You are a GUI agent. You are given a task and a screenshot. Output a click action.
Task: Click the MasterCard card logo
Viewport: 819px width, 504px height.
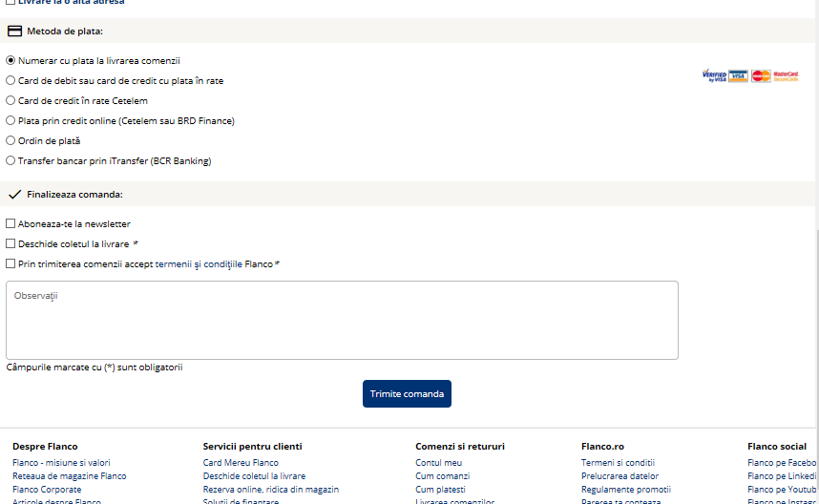761,76
